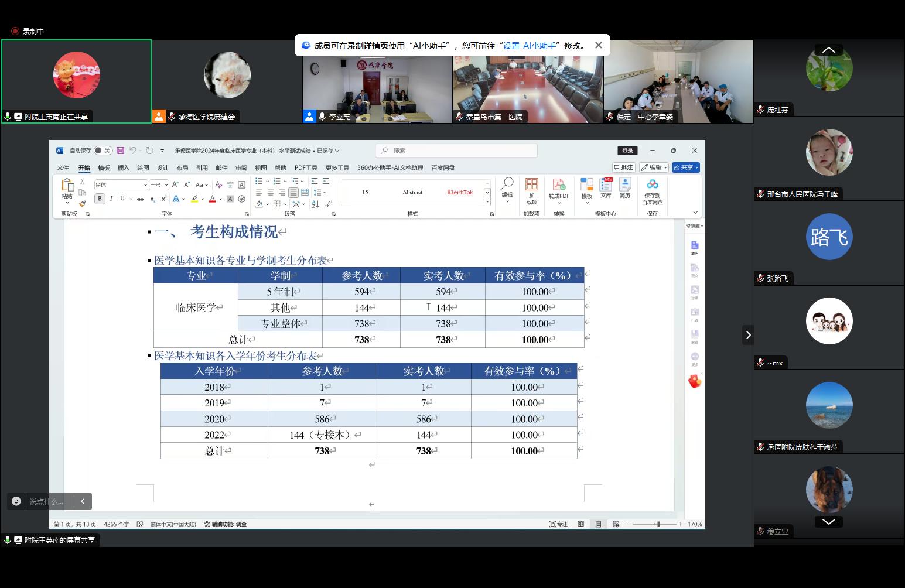Toggle Italic formatting button

click(x=111, y=199)
